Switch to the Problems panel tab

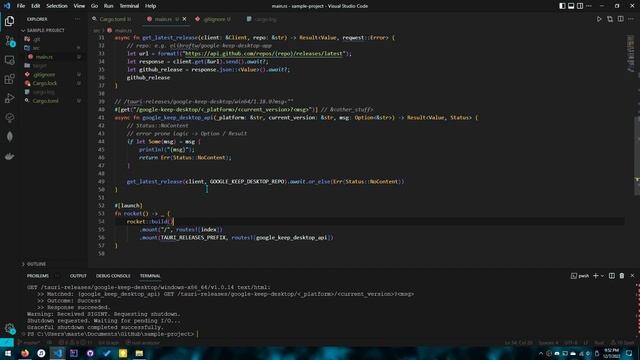click(38, 276)
